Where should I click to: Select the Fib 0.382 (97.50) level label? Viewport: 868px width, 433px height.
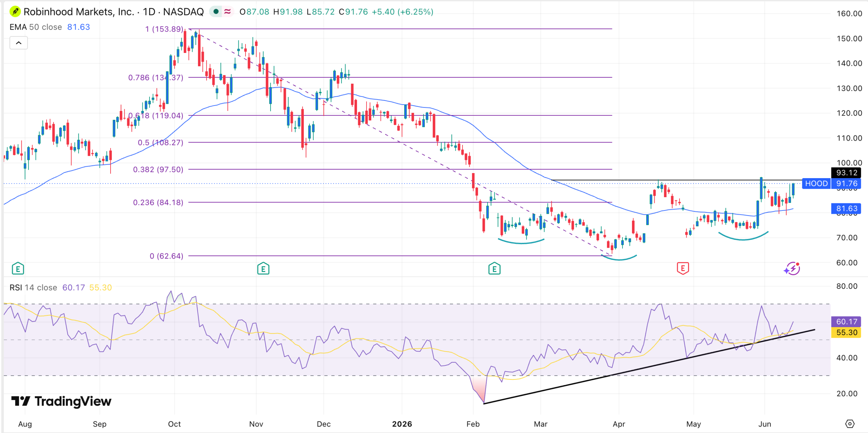click(x=158, y=170)
